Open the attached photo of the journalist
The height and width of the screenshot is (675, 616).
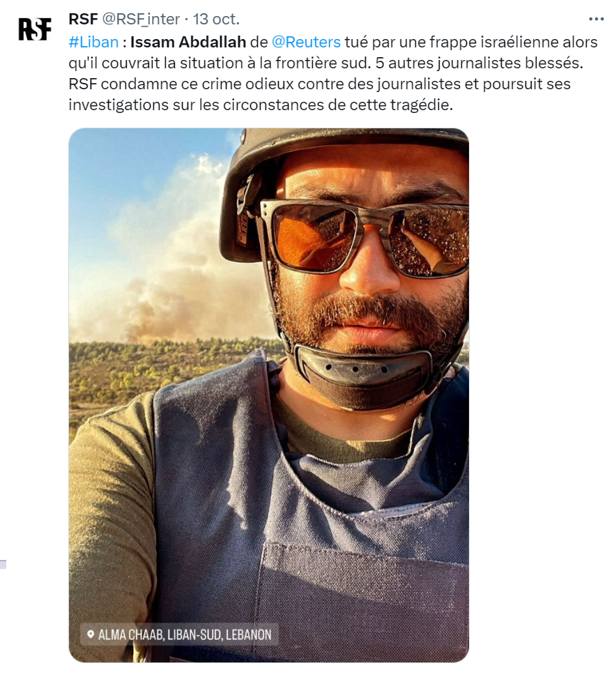tap(269, 395)
